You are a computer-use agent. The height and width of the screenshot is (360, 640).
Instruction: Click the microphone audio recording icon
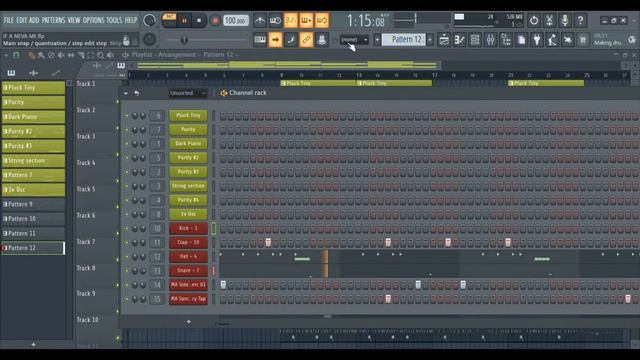(565, 20)
